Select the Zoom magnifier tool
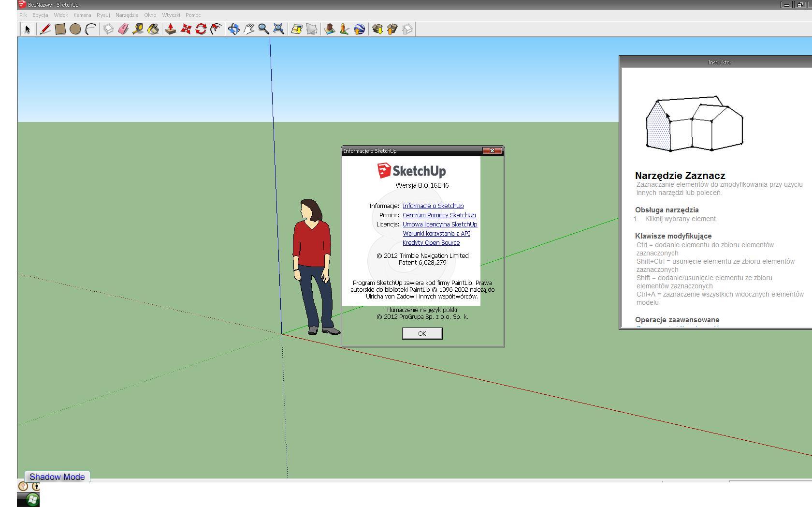The height and width of the screenshot is (508, 812). click(263, 29)
